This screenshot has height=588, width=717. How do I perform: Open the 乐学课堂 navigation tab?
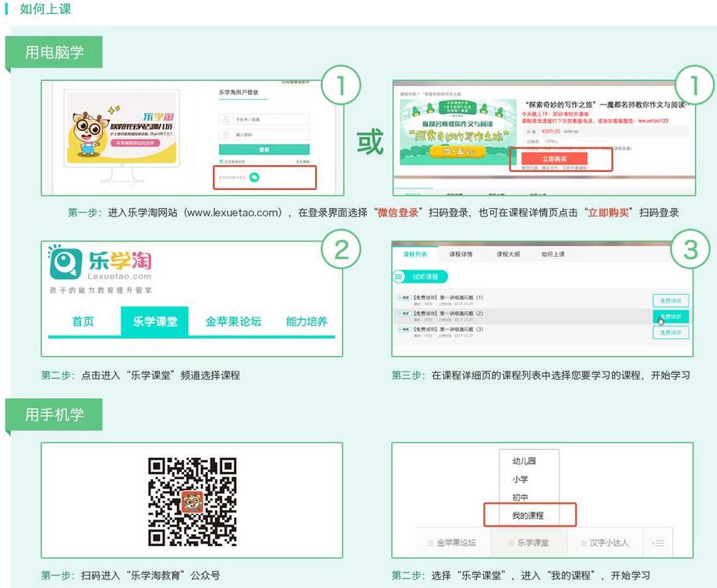pyautogui.click(x=154, y=321)
